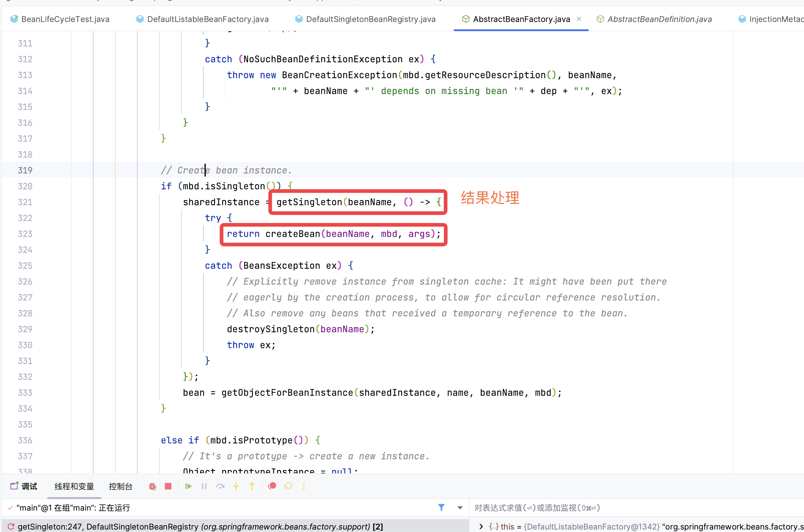Image resolution: width=804 pixels, height=532 pixels.
Task: Click the Step Out arrow
Action: point(252,486)
